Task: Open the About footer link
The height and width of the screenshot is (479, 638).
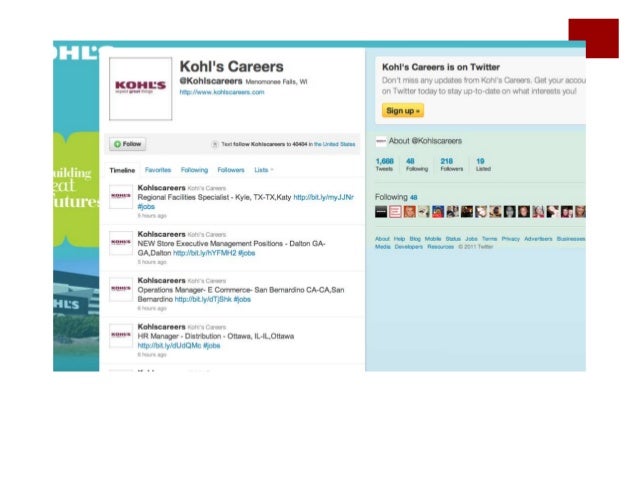Action: [382, 239]
